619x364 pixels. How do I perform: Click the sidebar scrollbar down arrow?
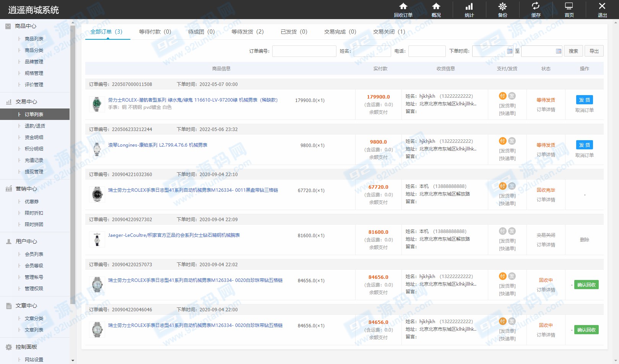[73, 360]
